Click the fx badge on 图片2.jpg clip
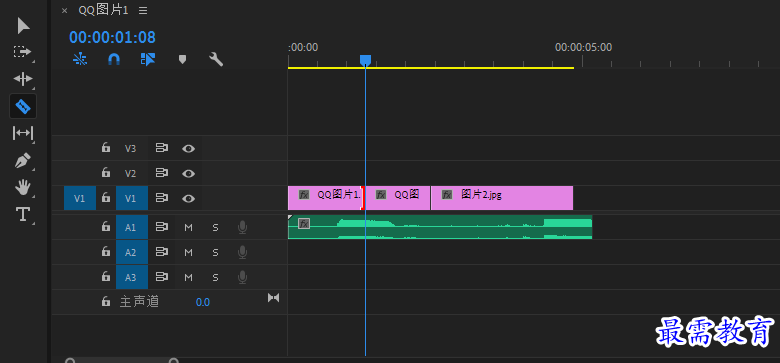This screenshot has width=780, height=363. pos(447,194)
